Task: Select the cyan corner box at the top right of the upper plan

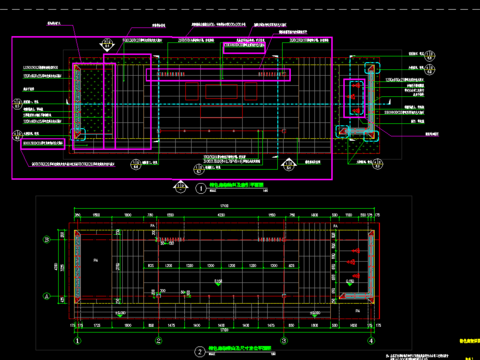Action: [372, 68]
